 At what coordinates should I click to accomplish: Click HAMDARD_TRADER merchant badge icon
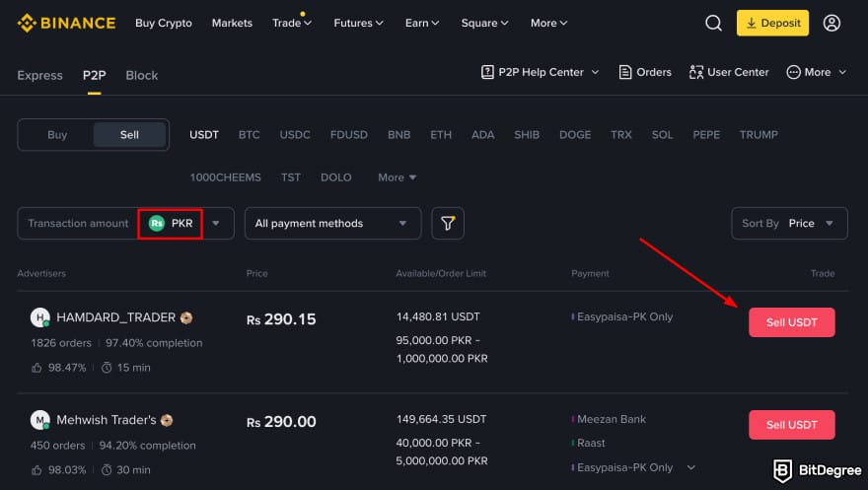click(x=186, y=317)
